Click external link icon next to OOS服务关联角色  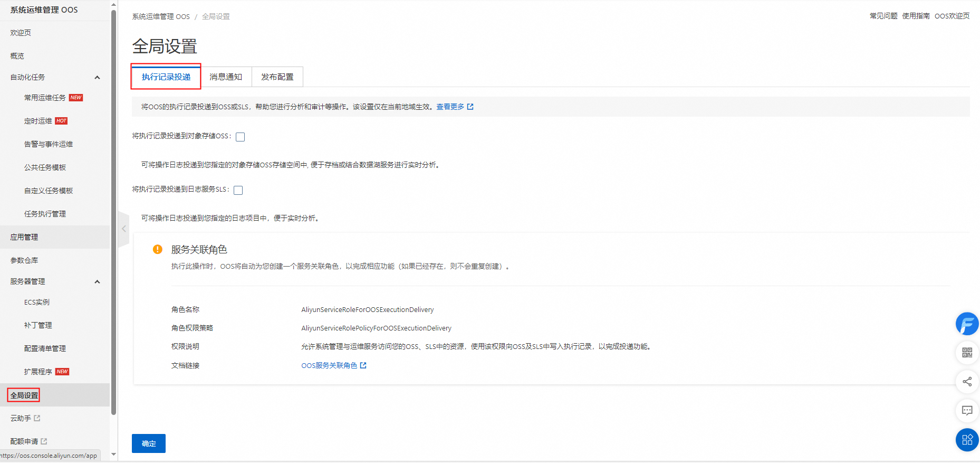(363, 365)
